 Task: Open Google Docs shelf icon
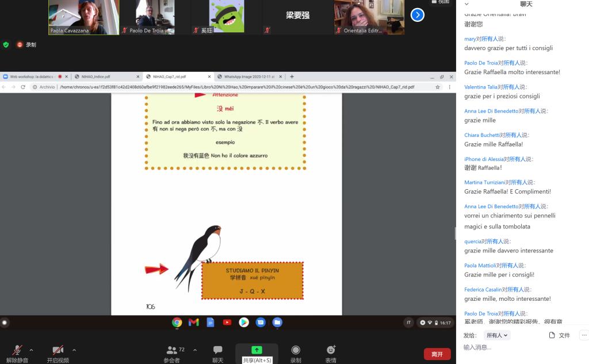pos(211,322)
